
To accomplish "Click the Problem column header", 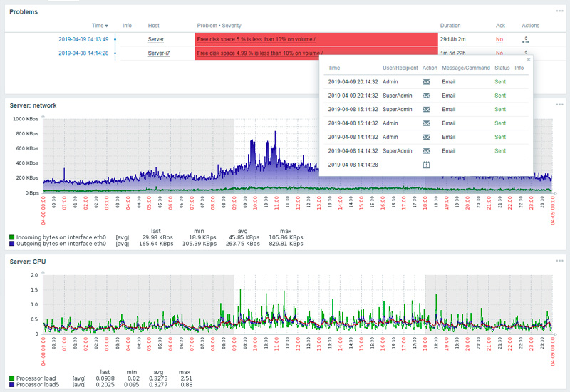I will pos(208,26).
